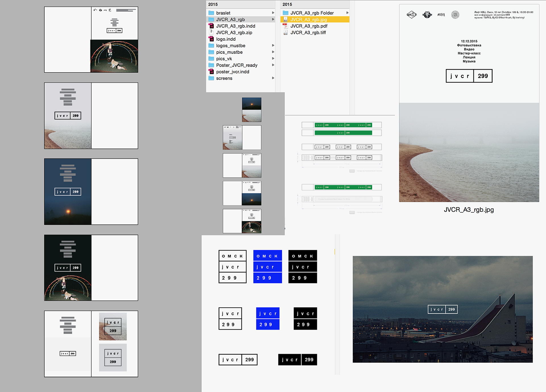The height and width of the screenshot is (392, 546).
Task: Click the JVCR_A3_rgb.tiff file icon
Action: point(285,32)
